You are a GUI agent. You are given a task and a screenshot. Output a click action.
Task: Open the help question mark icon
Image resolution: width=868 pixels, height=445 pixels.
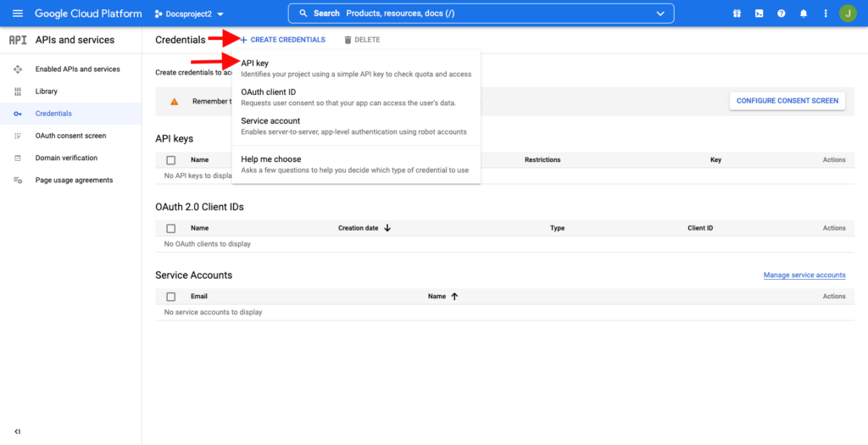pyautogui.click(x=781, y=14)
